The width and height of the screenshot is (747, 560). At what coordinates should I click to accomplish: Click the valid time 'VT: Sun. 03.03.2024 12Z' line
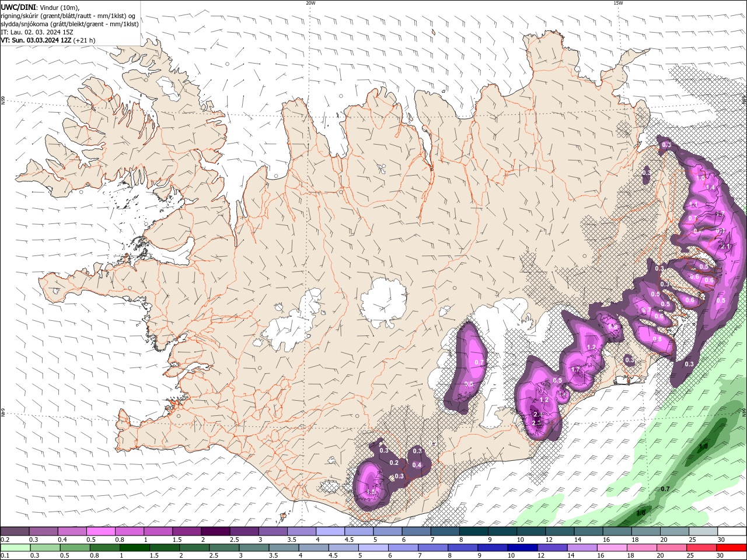48,40
